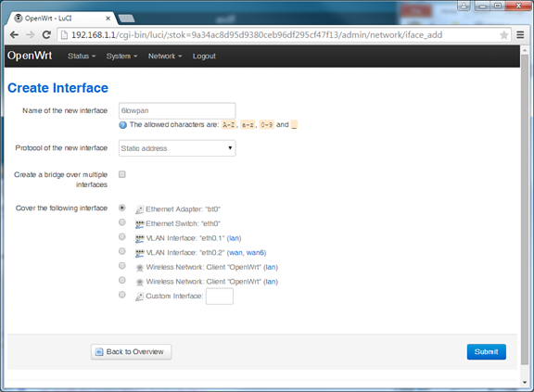Click the Back to Overview button

click(131, 352)
